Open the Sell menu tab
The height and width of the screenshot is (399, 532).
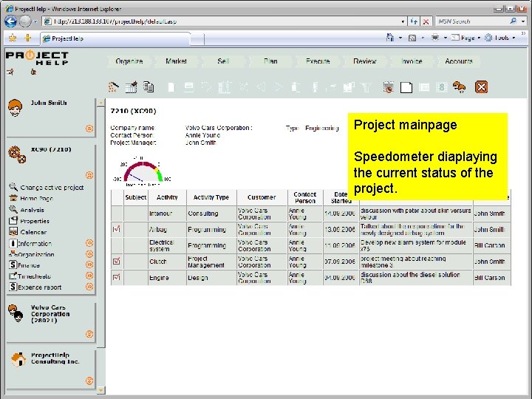pyautogui.click(x=223, y=61)
